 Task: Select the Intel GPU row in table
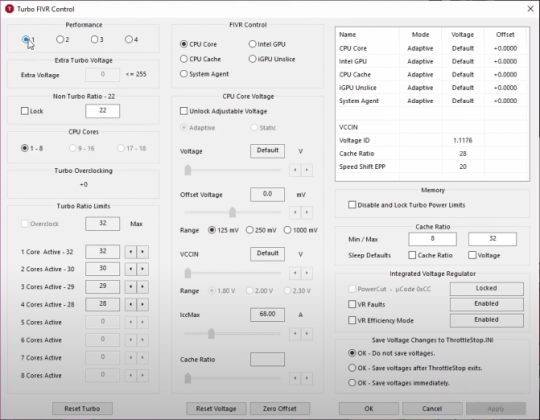point(432,61)
